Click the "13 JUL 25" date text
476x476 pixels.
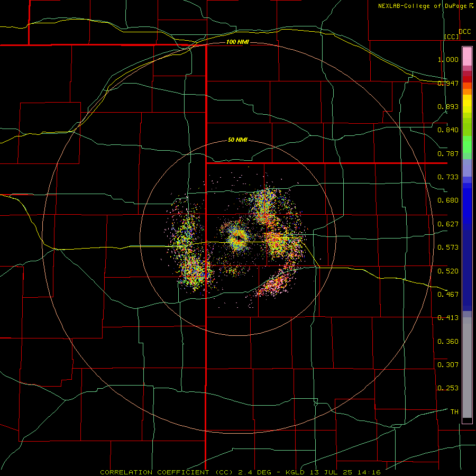tap(331, 472)
